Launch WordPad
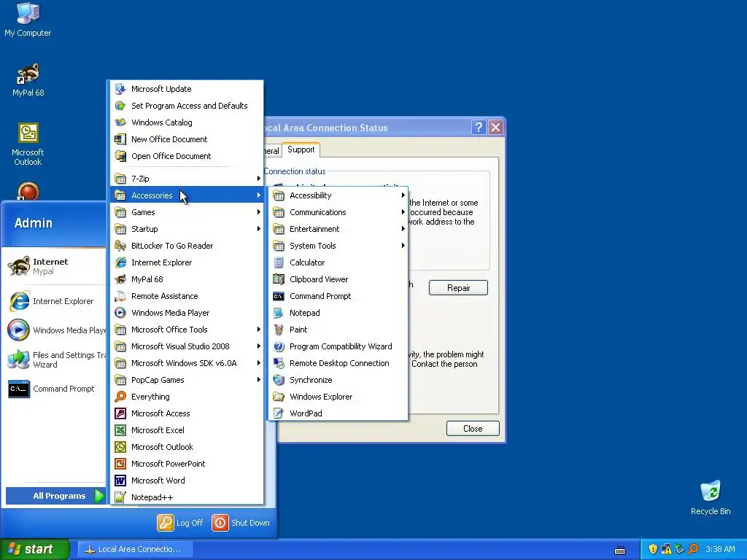The width and height of the screenshot is (747, 560). tap(338, 413)
